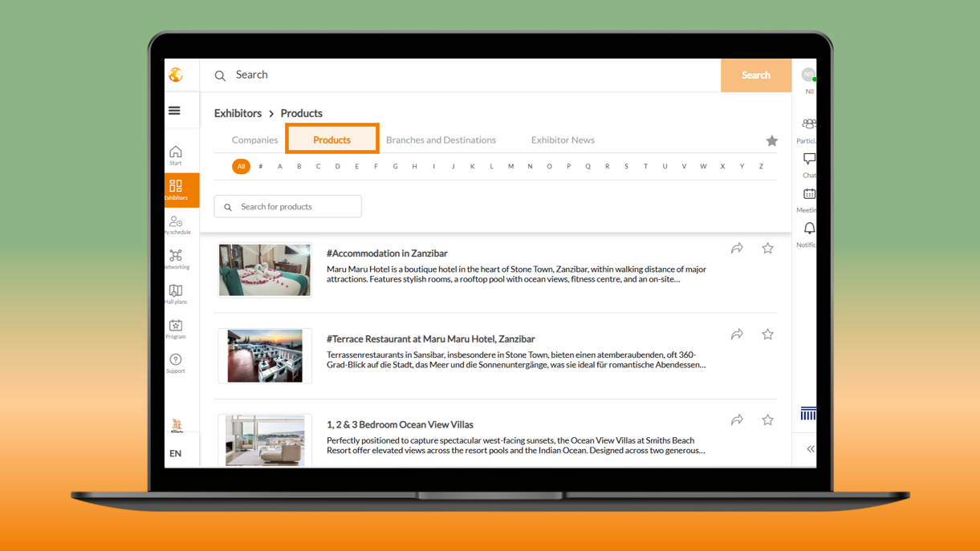The width and height of the screenshot is (980, 551).
Task: Open the hamburger menu
Action: [174, 111]
